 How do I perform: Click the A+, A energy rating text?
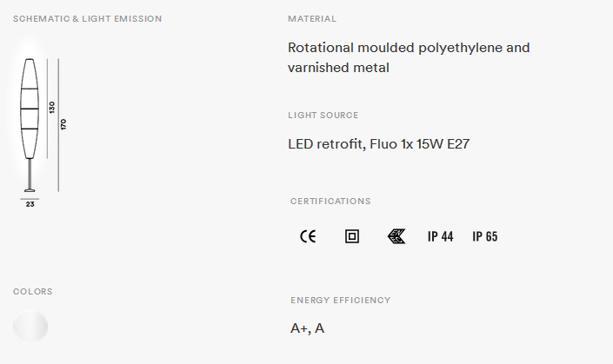[x=307, y=328]
